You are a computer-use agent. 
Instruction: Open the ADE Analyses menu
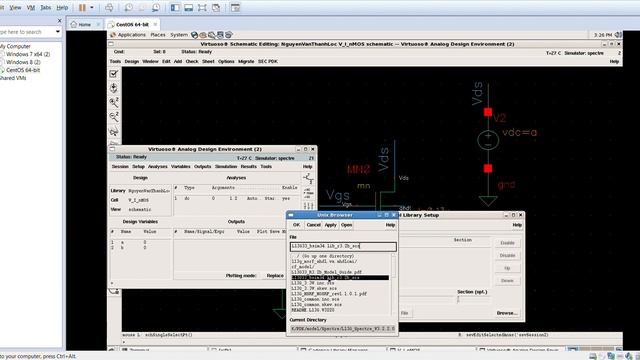tap(158, 167)
